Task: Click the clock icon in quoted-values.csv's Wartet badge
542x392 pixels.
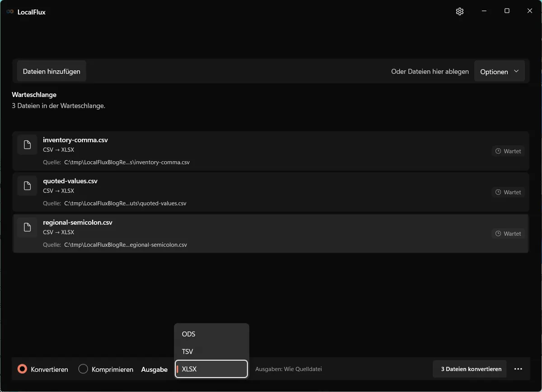Action: [x=498, y=192]
